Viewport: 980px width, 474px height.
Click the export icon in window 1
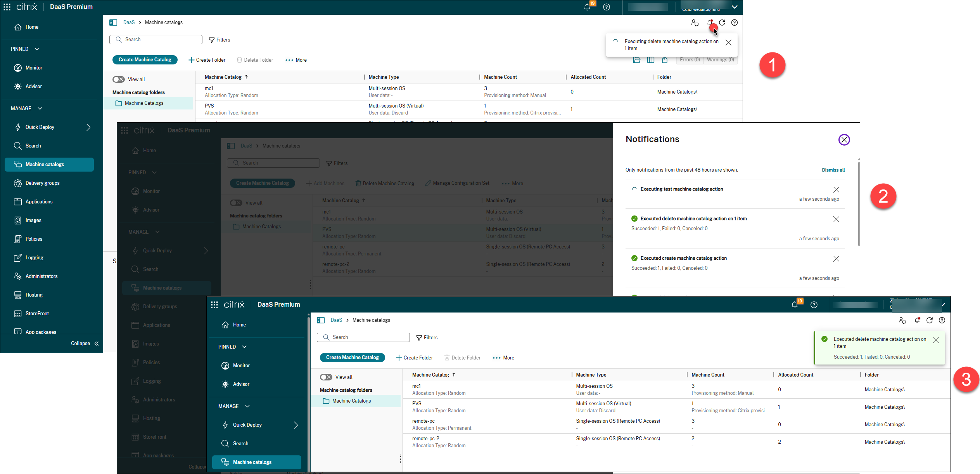tap(665, 60)
